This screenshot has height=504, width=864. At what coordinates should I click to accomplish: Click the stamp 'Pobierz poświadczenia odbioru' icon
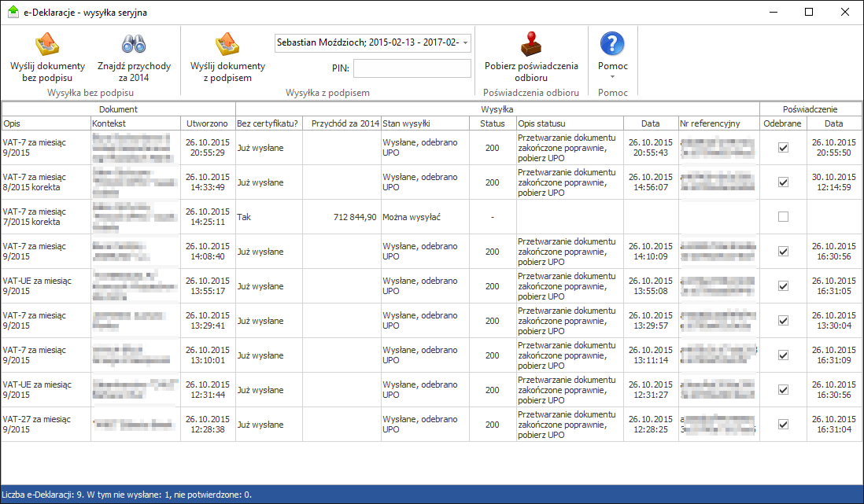coord(531,43)
